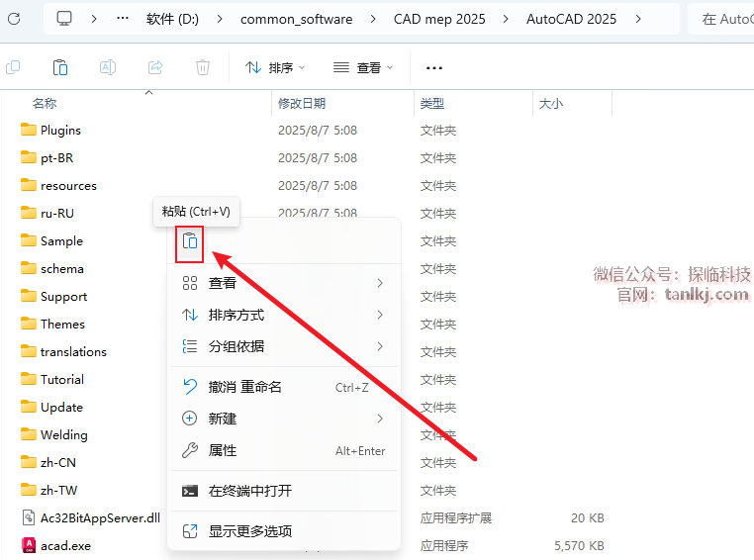Click the Delete trash icon in toolbar

click(203, 67)
